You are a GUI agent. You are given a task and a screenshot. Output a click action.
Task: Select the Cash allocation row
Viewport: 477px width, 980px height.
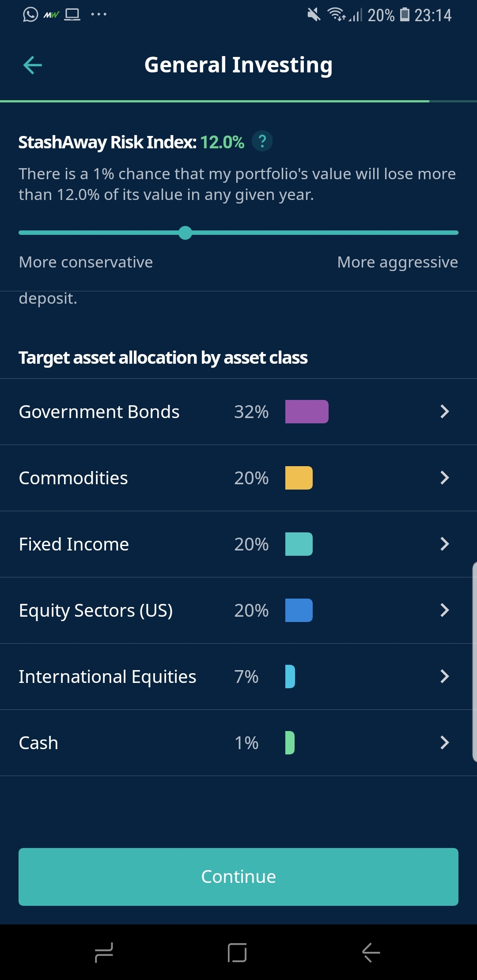(x=238, y=743)
